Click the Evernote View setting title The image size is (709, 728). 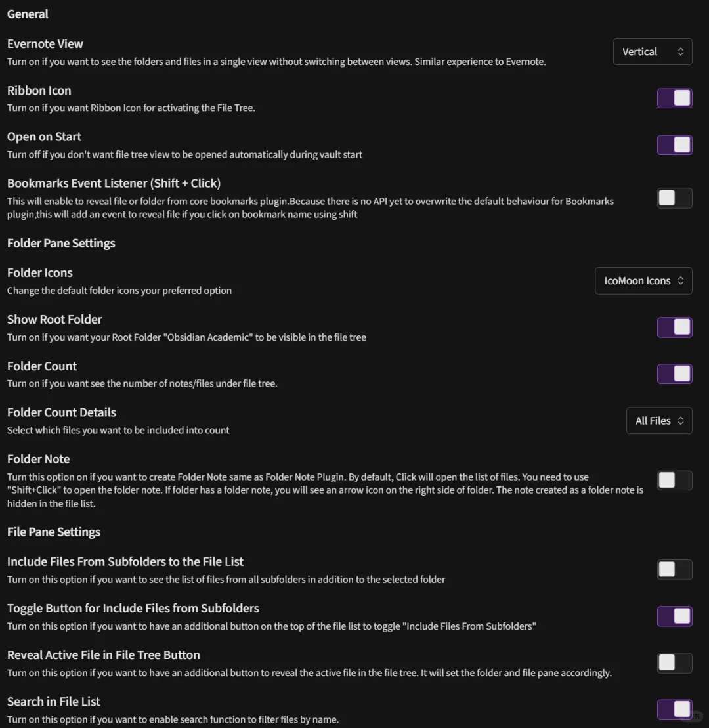(x=45, y=44)
